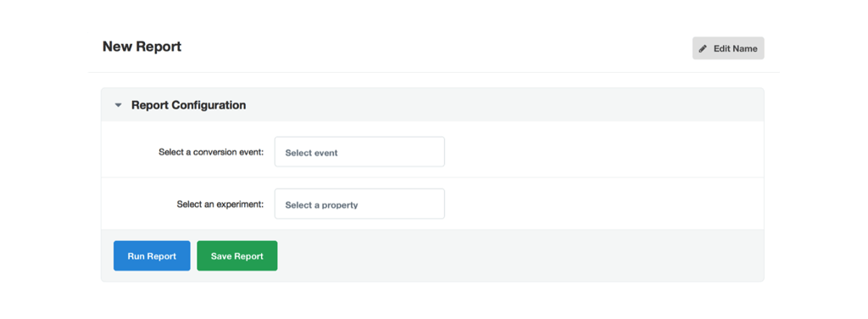The image size is (868, 319).
Task: Click the 'Name' word in Edit Name
Action: 745,48
